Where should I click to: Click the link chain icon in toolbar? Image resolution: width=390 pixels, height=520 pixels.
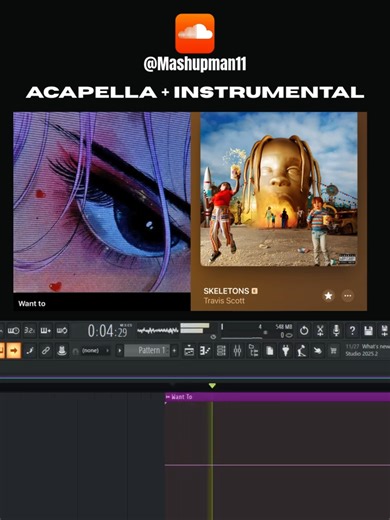point(46,351)
